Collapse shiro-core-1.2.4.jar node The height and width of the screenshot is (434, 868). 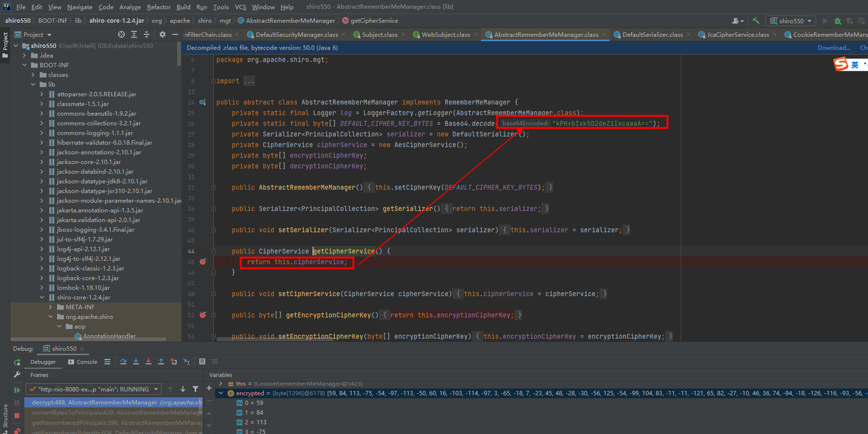point(42,297)
